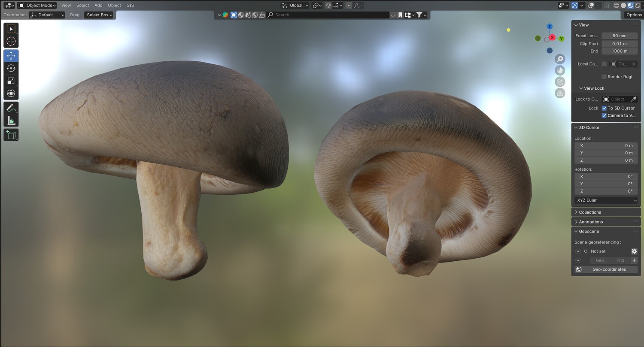Enable the Local Camera checkbox
The width and height of the screenshot is (644, 347).
[604, 64]
